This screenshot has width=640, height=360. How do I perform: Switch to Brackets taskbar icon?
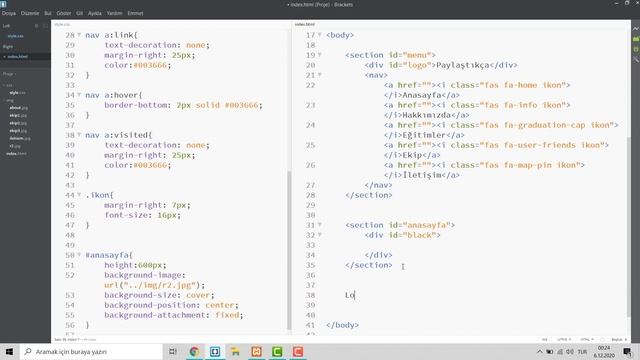pyautogui.click(x=215, y=351)
